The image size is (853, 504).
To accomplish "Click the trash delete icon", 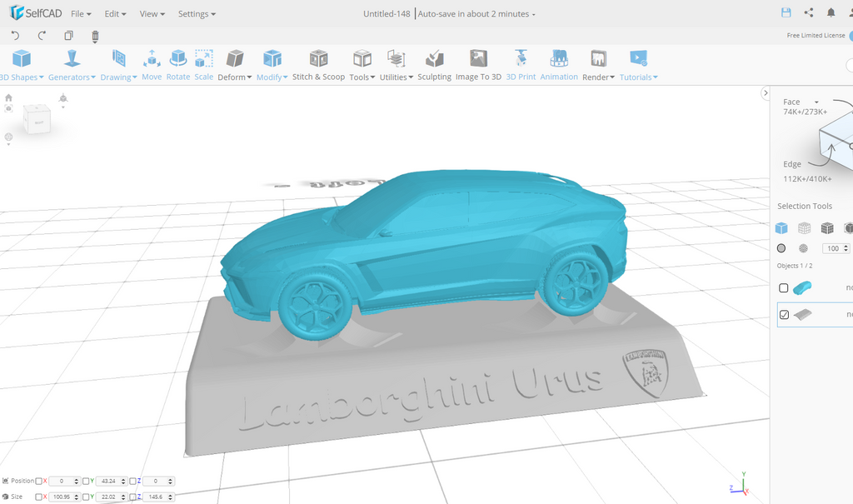I will tap(95, 36).
